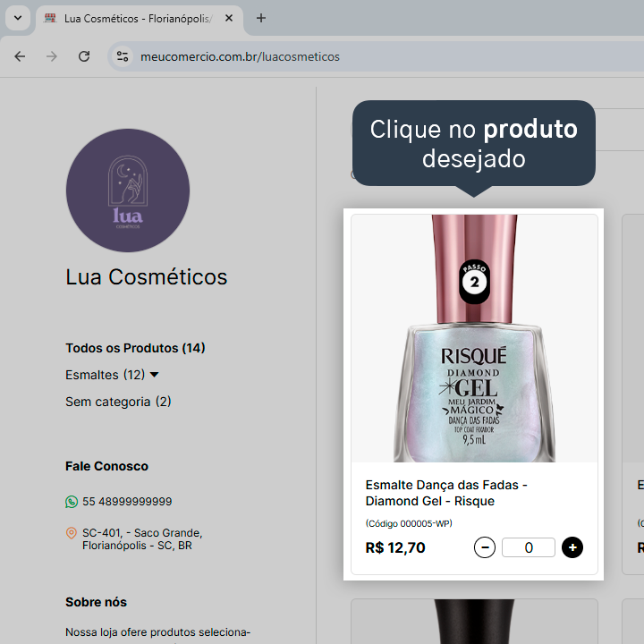Image resolution: width=644 pixels, height=644 pixels.
Task: Open the Esmaltes (12) category
Action: [106, 375]
